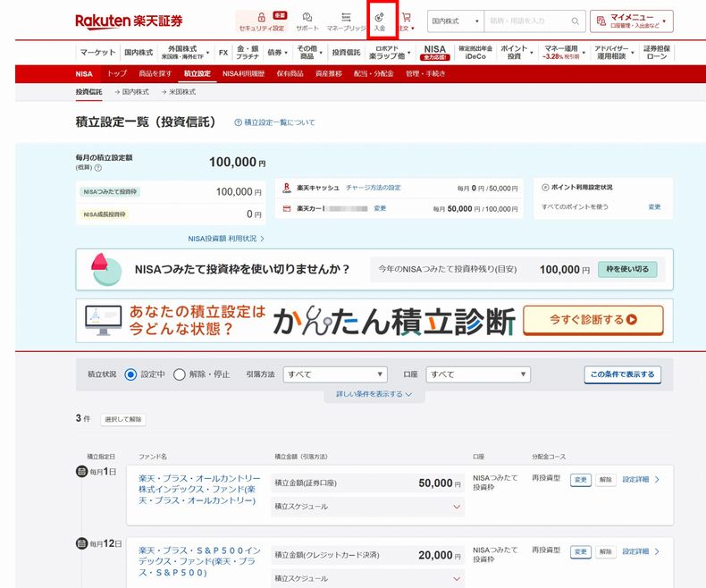Switch to the 管理・手続き tab

pos(425,73)
